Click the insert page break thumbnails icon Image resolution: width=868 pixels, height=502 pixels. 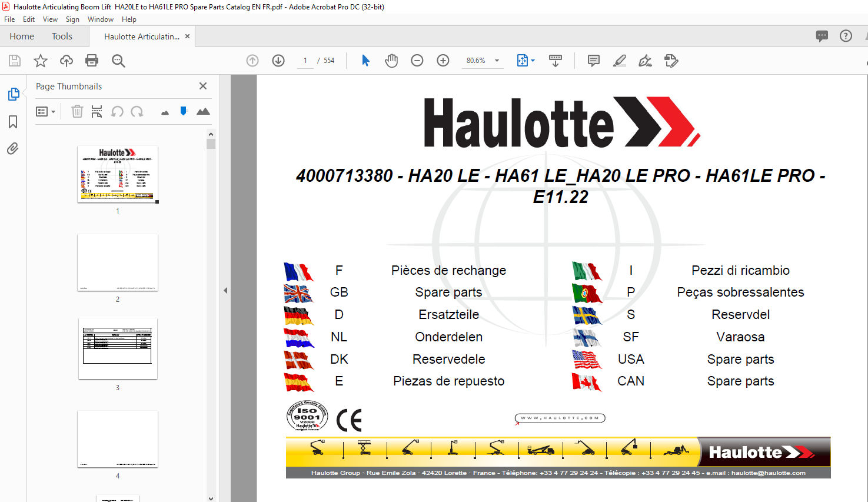(x=97, y=111)
